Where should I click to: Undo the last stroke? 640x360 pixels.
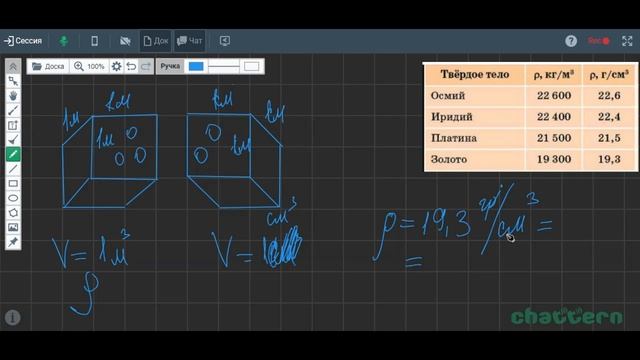click(131, 67)
